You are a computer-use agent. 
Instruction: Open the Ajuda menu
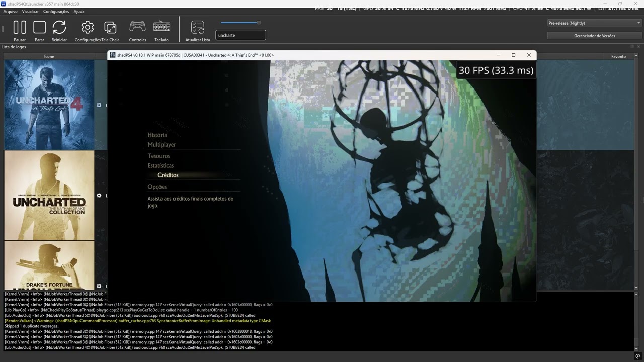[79, 11]
